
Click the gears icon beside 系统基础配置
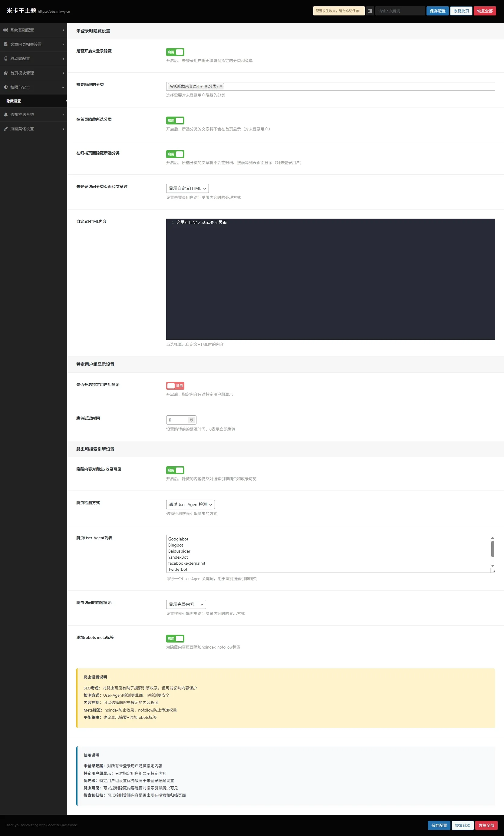pos(6,30)
